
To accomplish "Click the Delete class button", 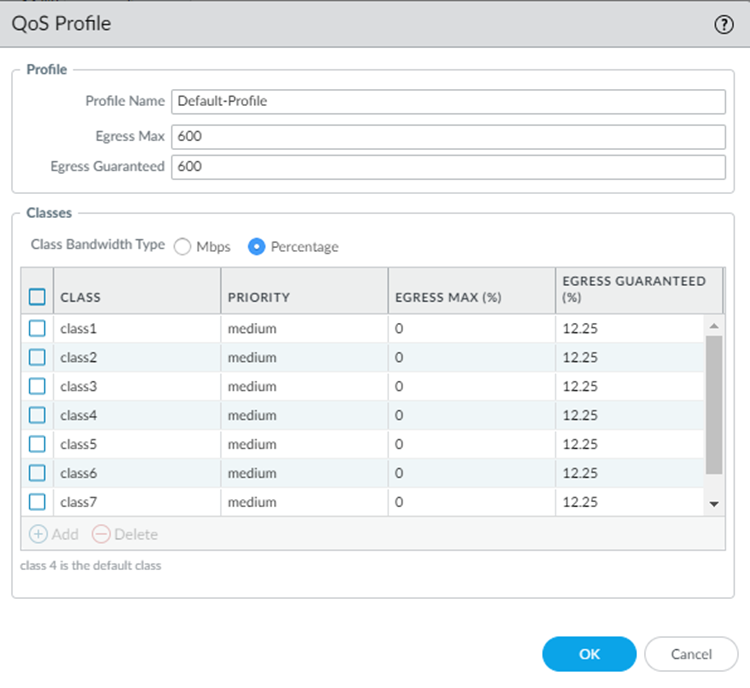I will click(125, 534).
